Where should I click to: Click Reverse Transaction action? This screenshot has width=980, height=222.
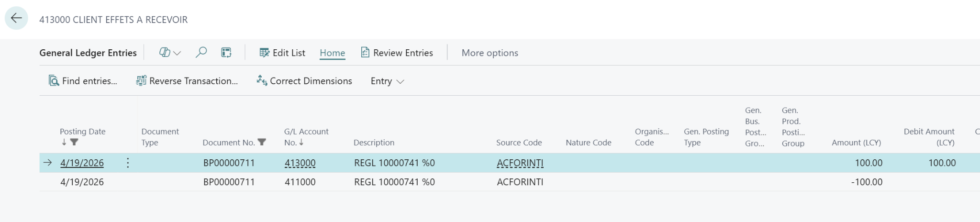click(x=187, y=81)
